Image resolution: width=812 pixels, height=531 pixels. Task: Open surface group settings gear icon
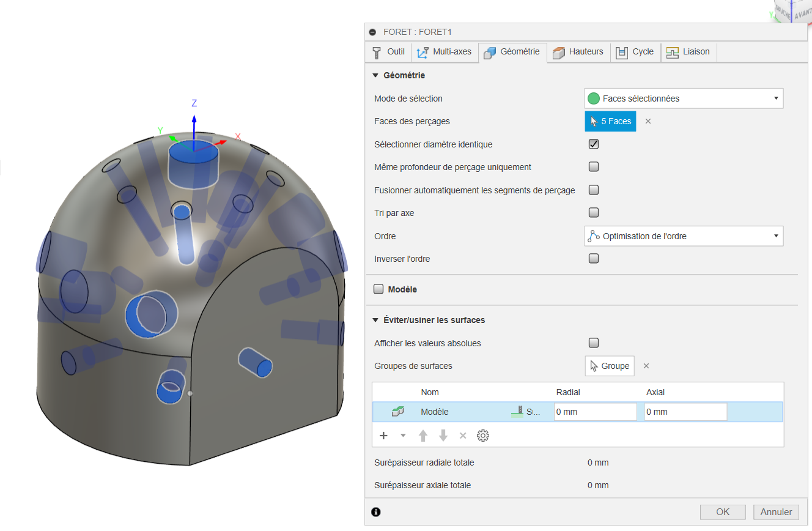click(x=483, y=436)
